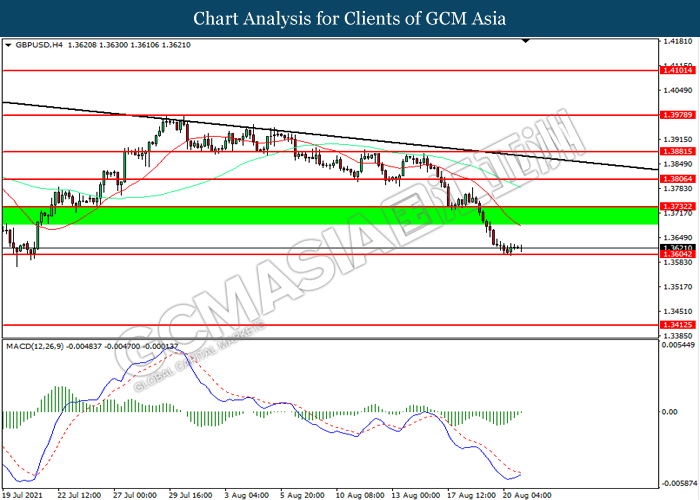Select the 1.34125 red price label

coord(675,325)
